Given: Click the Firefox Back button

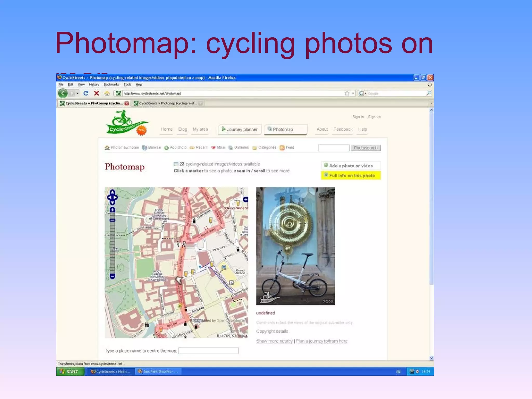Looking at the screenshot, I should click(x=63, y=93).
